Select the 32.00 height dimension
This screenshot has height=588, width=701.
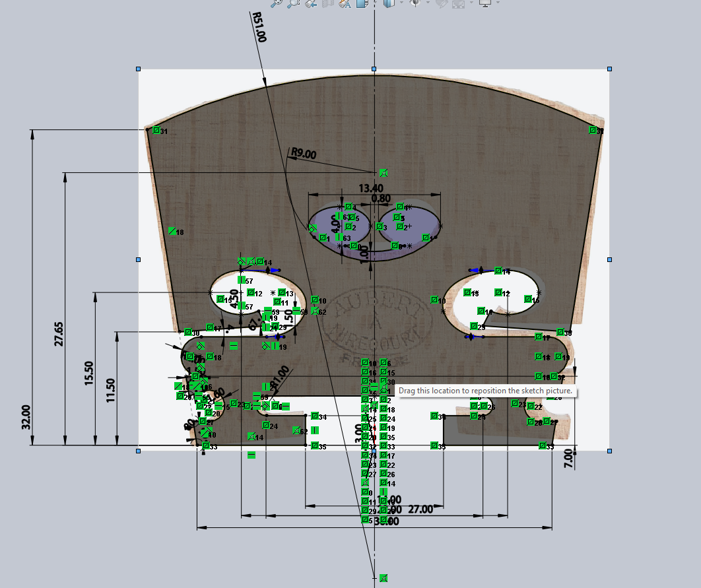[26, 416]
